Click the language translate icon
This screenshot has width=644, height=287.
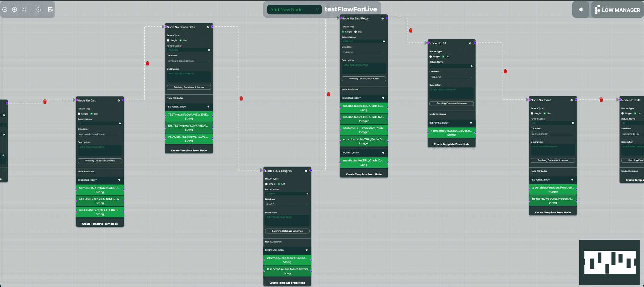click(x=51, y=9)
